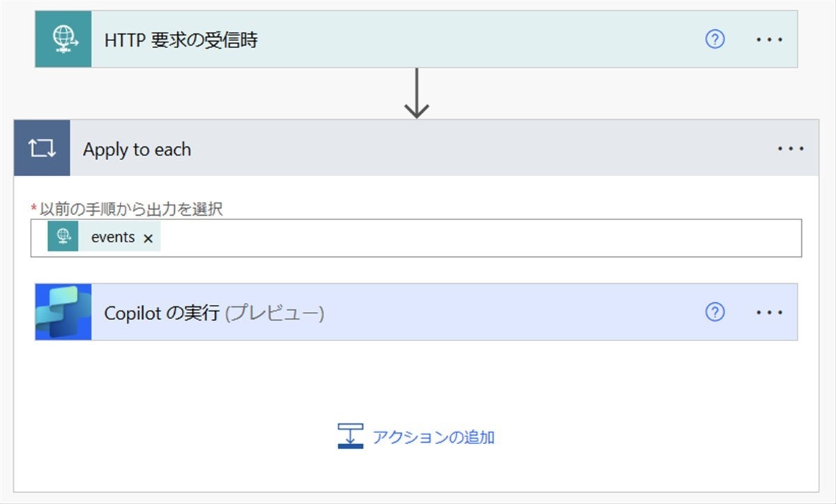Screen dimensions: 836x504
Task: Click the Apply to each loop icon
Action: (42, 148)
